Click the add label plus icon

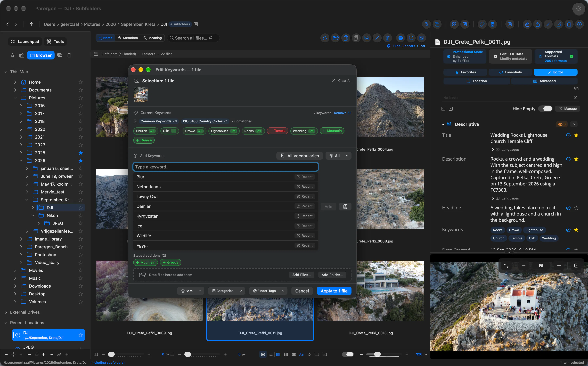pos(575,98)
